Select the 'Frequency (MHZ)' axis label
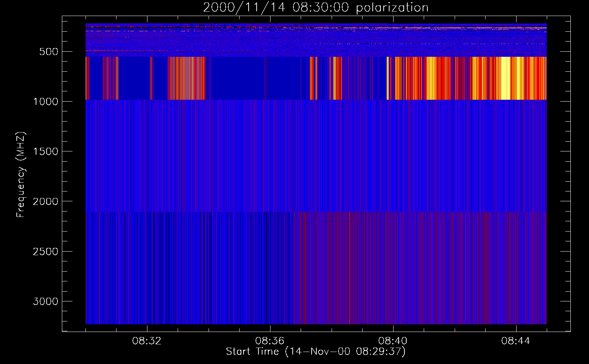 21,175
